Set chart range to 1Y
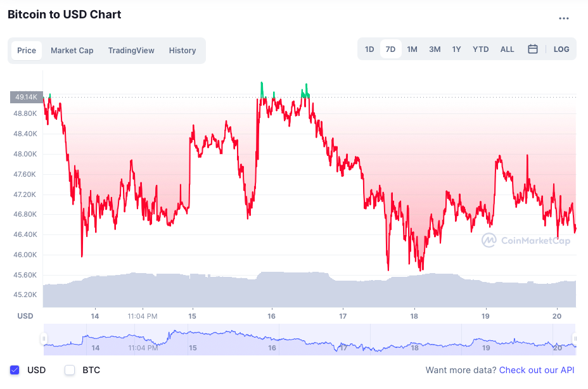 coord(456,49)
